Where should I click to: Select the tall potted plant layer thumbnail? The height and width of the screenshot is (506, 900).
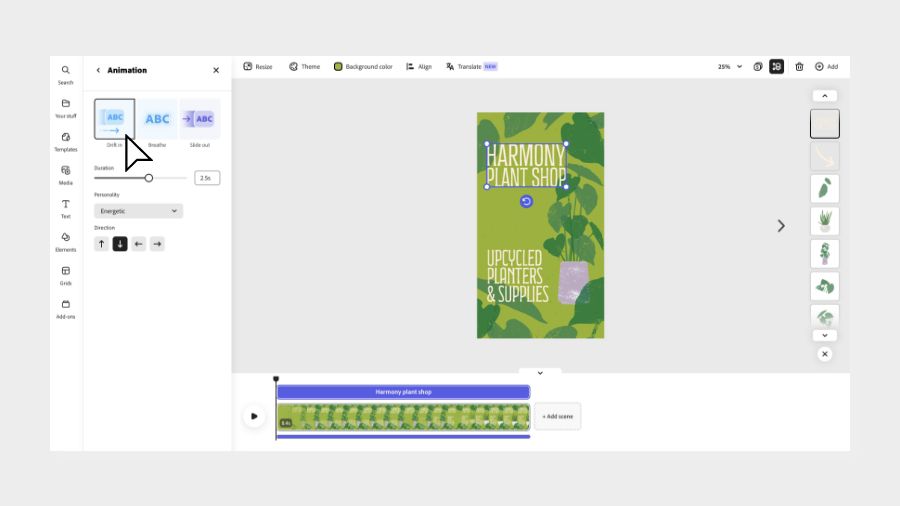coord(825,254)
